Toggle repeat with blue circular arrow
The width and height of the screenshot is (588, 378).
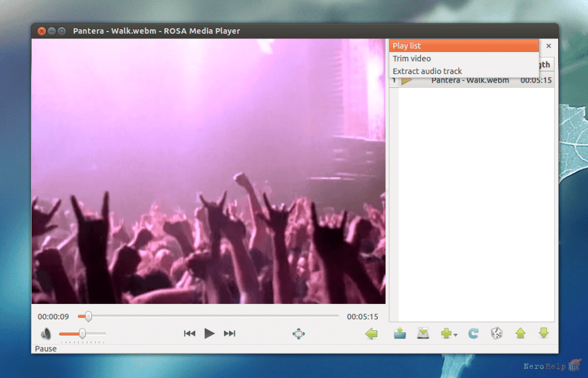[473, 333]
